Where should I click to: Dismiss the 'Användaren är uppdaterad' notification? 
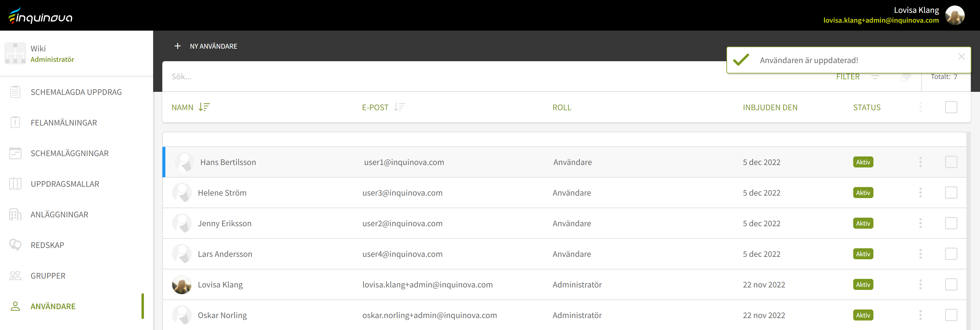click(x=961, y=56)
